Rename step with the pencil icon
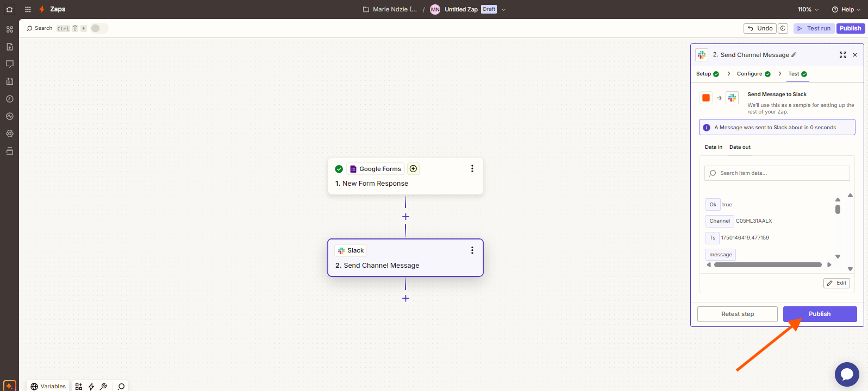 794,55
